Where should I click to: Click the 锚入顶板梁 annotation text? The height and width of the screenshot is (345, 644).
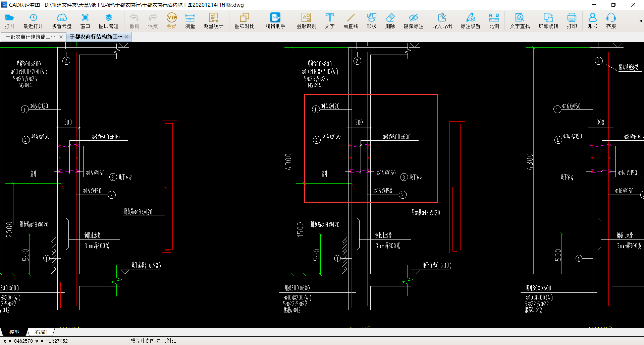(629, 67)
